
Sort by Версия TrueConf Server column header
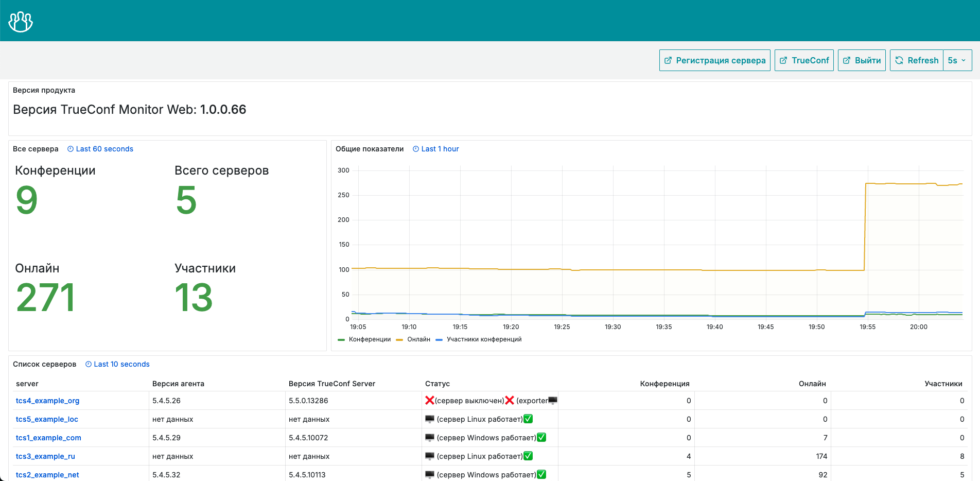tap(332, 384)
